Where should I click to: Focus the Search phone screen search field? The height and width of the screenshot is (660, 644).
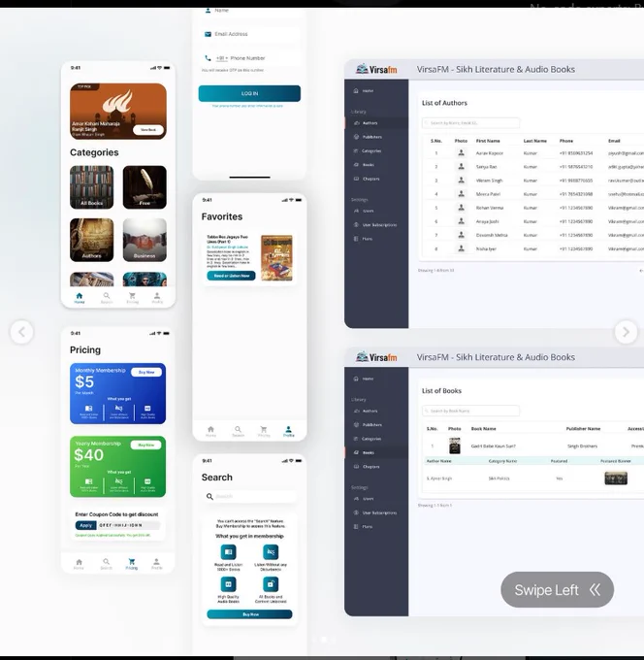[x=249, y=496]
